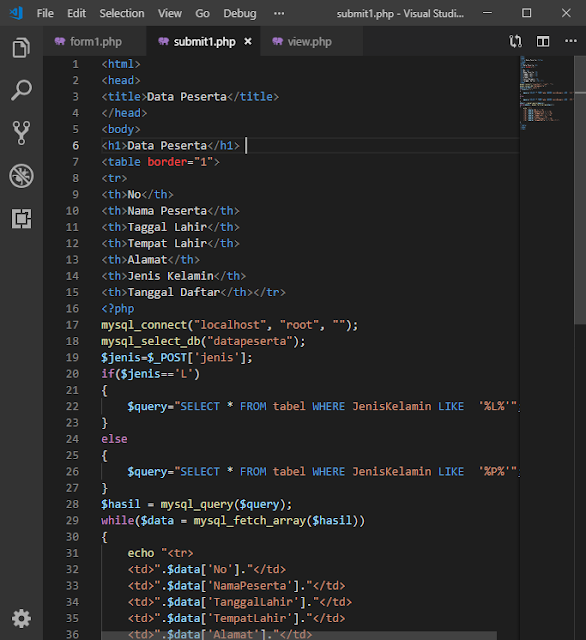Open the Selection menu
This screenshot has height=640, width=586.
pyautogui.click(x=122, y=13)
